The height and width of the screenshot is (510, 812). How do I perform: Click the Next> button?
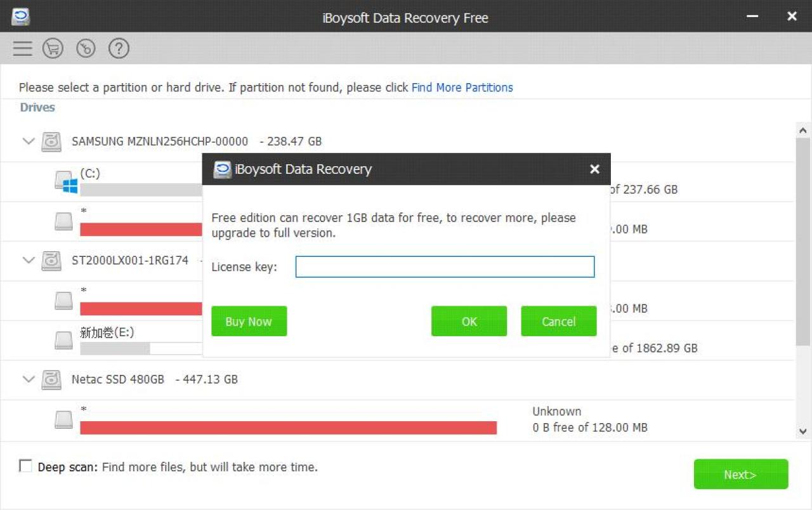[740, 474]
